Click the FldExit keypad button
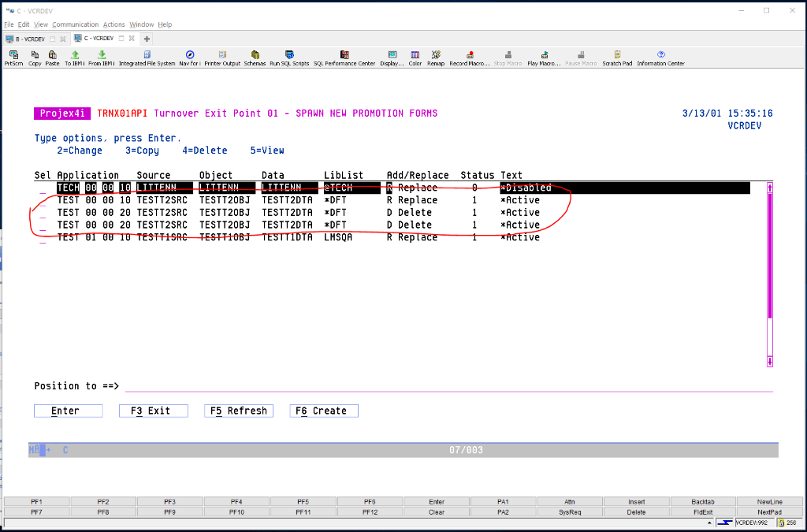This screenshot has width=807, height=532. 703,512
